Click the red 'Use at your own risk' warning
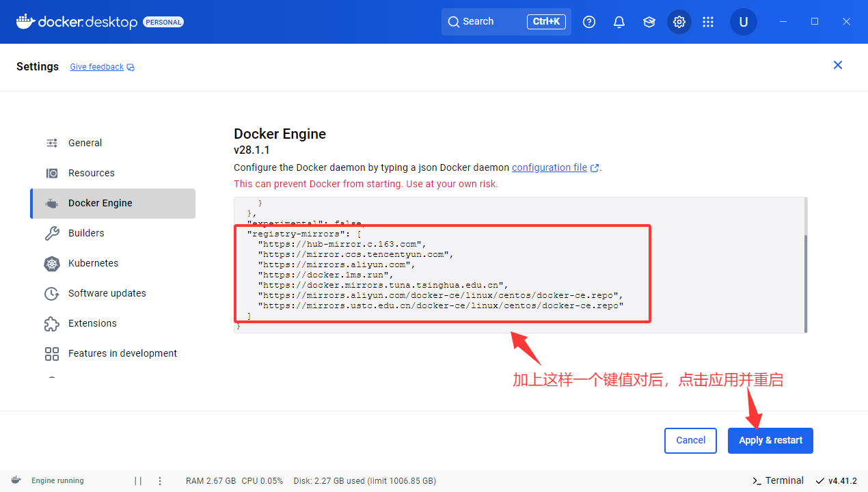This screenshot has width=868, height=492. coord(366,184)
